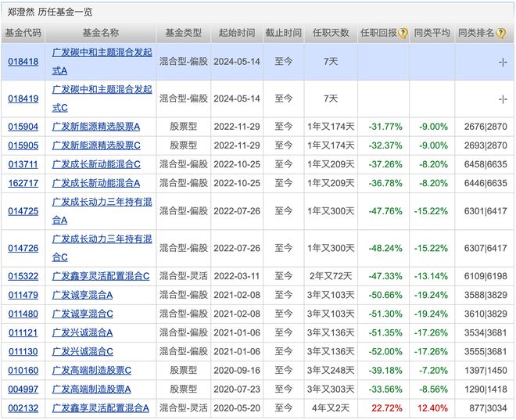Select the 2020-09-16 start date cell
The image size is (516, 420).
[237, 370]
